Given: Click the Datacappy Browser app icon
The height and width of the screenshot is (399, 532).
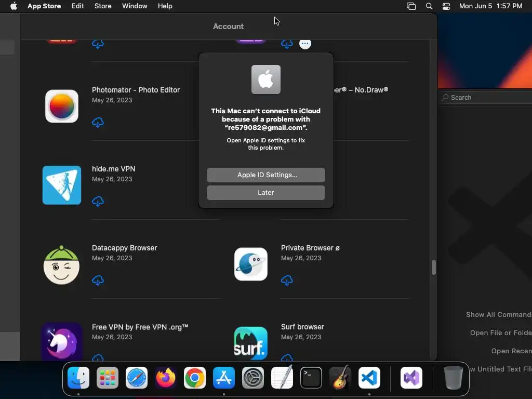Looking at the screenshot, I should pyautogui.click(x=61, y=265).
